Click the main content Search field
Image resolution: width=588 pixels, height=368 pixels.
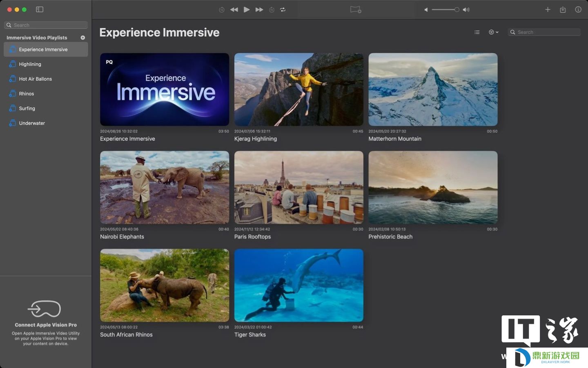coord(544,32)
